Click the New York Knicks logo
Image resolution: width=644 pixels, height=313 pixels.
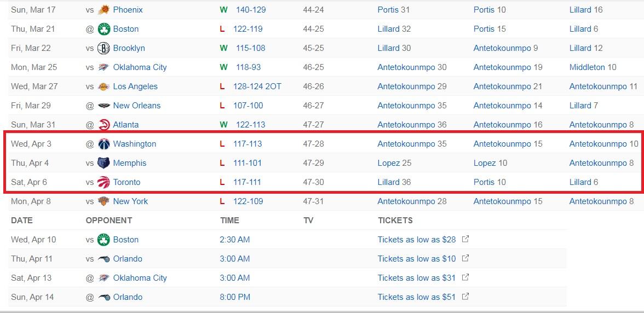[104, 201]
